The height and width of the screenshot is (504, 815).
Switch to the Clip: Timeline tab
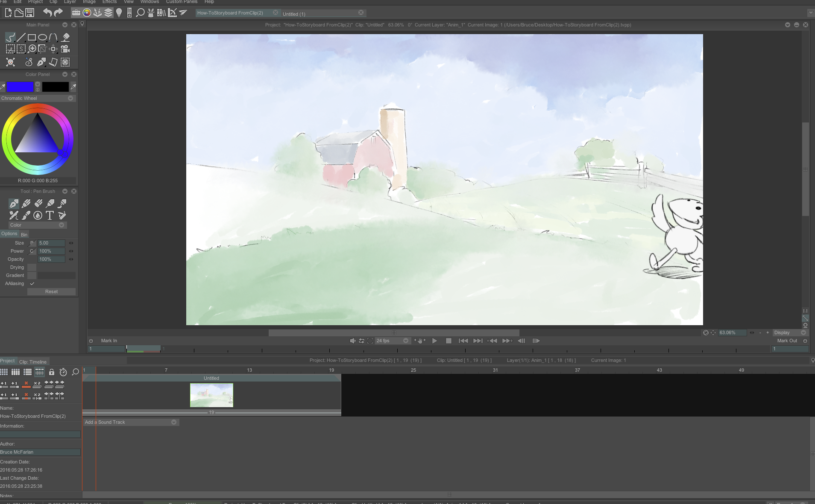33,362
